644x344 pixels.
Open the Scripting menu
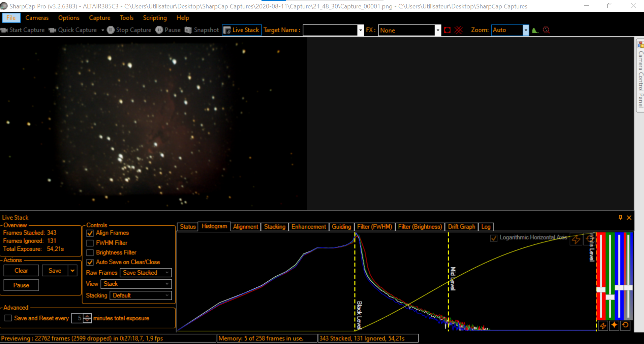pos(155,18)
